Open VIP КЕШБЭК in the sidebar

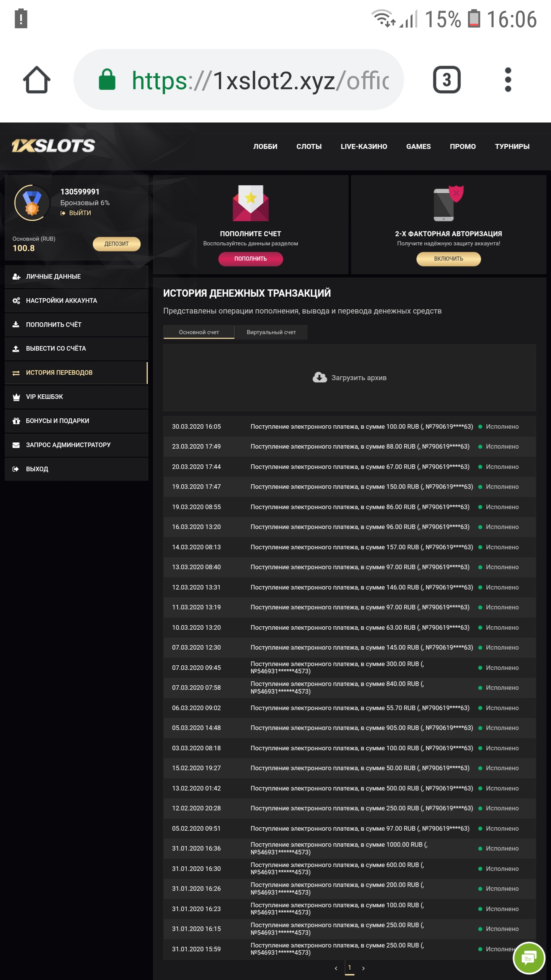[77, 397]
